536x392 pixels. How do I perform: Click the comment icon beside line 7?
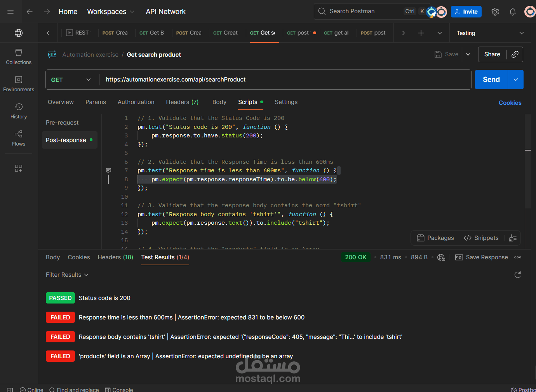108,170
